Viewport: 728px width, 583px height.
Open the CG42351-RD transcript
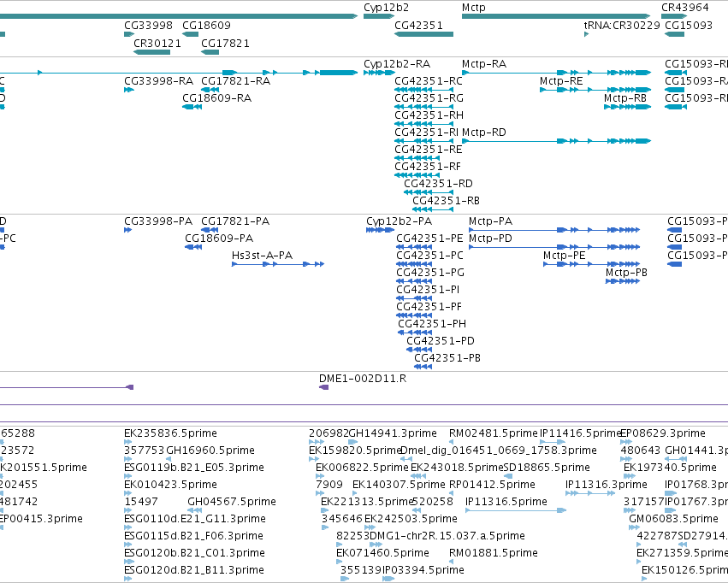[438, 184]
